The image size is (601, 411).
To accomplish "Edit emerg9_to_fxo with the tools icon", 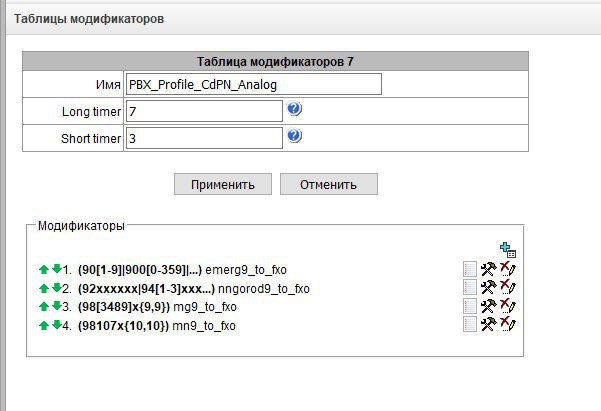I will (489, 269).
